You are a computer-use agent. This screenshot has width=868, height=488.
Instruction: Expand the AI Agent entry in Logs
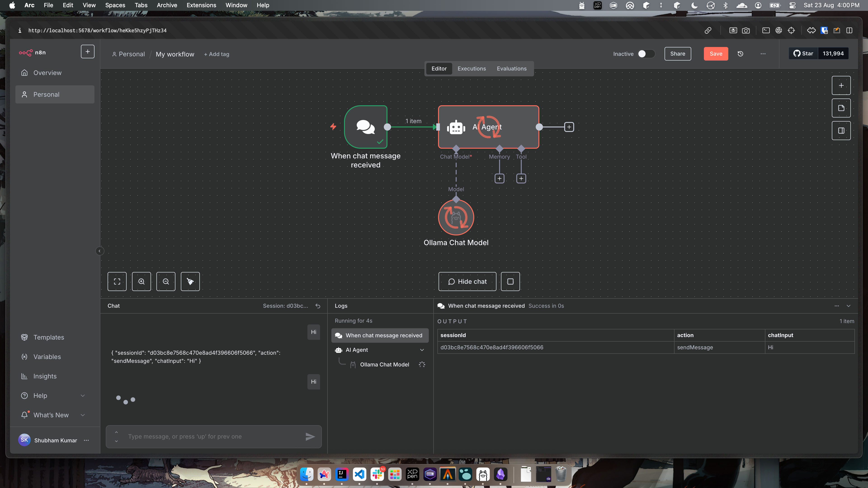[x=422, y=350]
